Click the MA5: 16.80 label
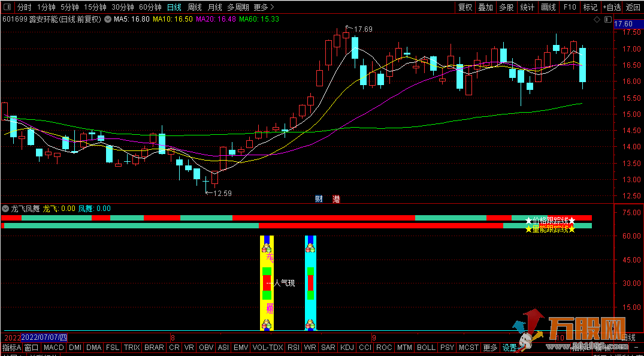 (x=132, y=19)
